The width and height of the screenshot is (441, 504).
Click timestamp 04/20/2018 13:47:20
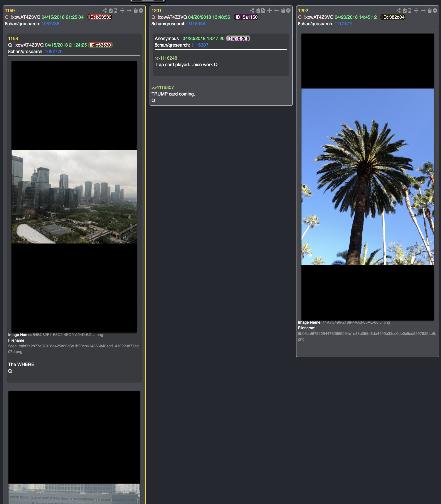pyautogui.click(x=204, y=39)
